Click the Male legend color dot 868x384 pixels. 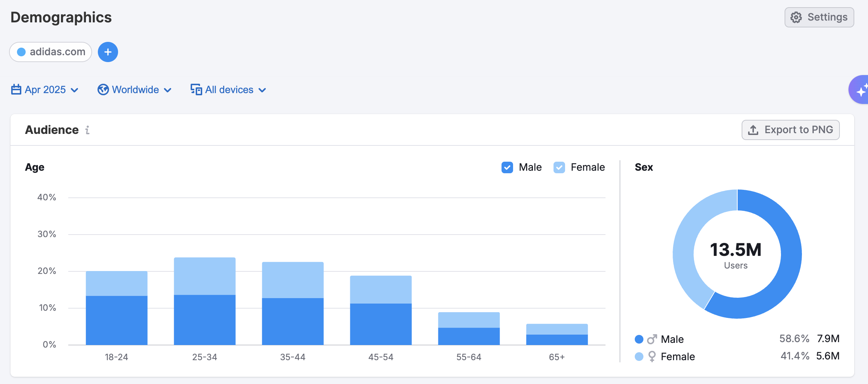(639, 339)
